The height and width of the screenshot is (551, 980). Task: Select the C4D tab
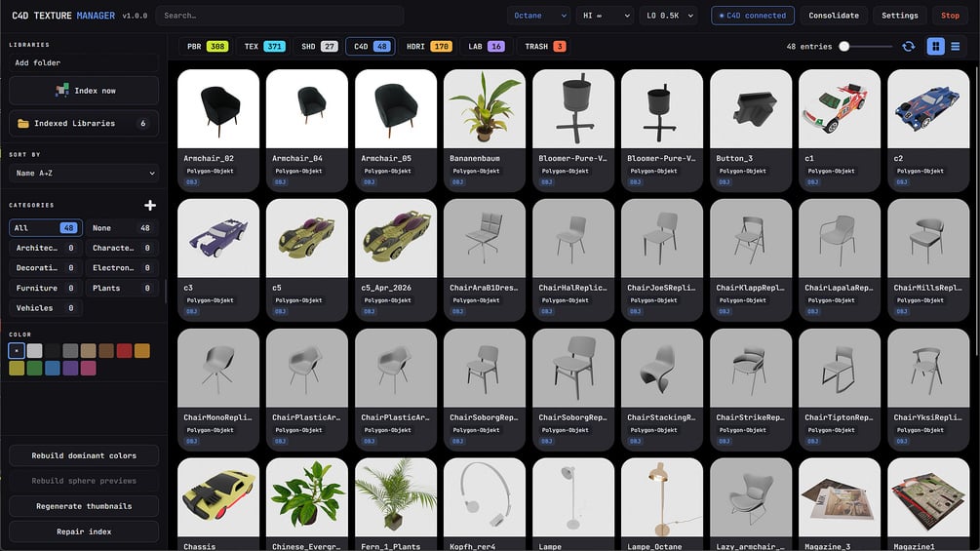click(370, 46)
